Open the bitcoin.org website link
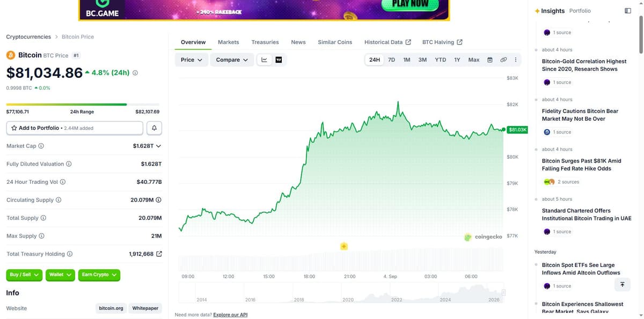The width and height of the screenshot is (644, 319). 112,308
